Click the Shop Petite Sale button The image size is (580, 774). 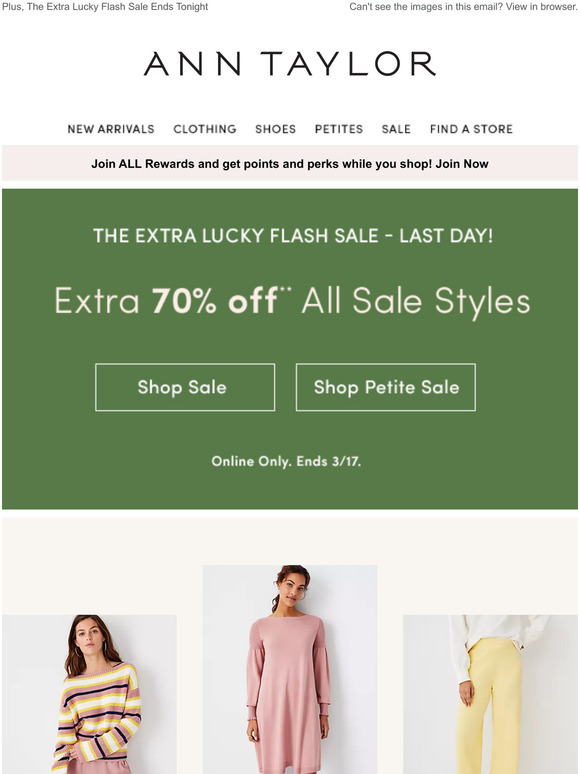click(386, 387)
